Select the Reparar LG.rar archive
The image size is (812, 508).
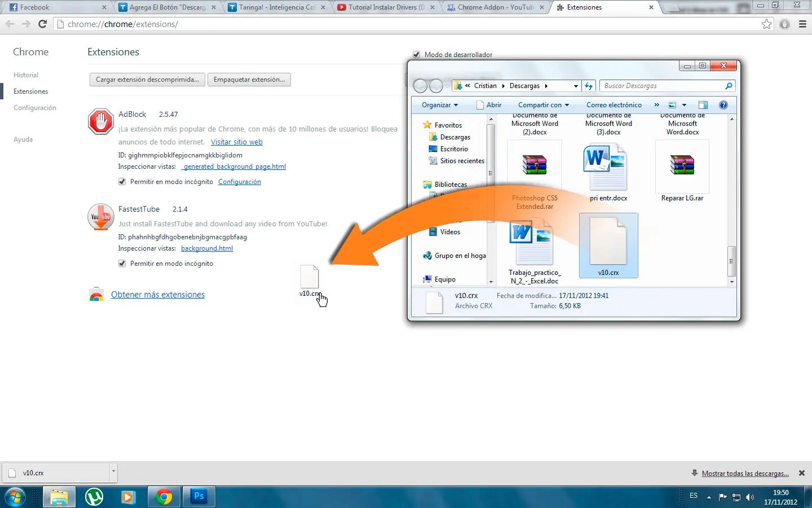tap(682, 172)
